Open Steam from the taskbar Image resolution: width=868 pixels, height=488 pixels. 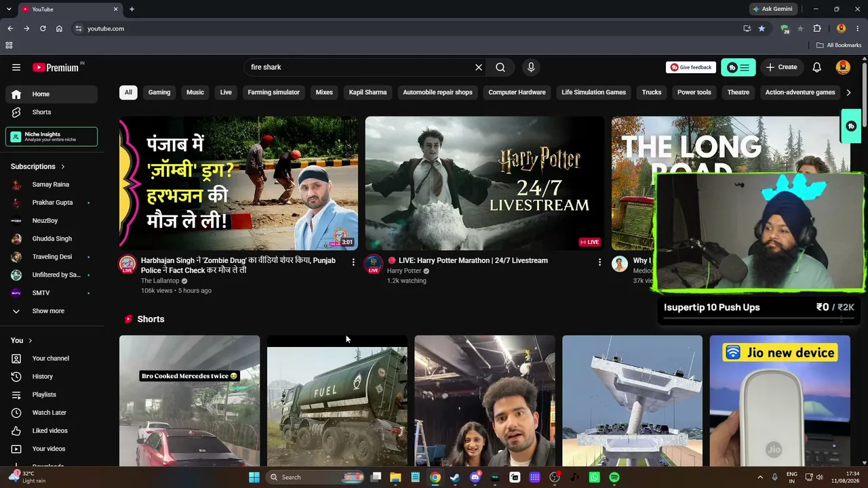tap(455, 477)
